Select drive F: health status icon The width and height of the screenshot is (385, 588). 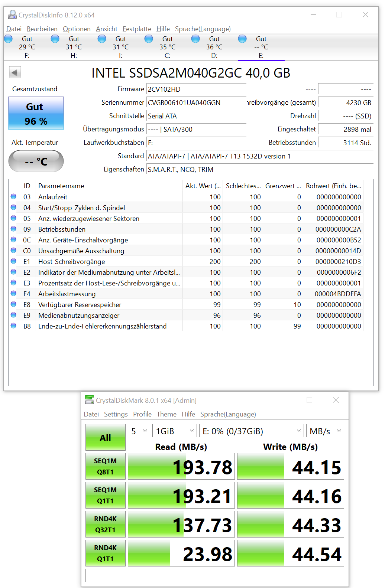click(8, 39)
